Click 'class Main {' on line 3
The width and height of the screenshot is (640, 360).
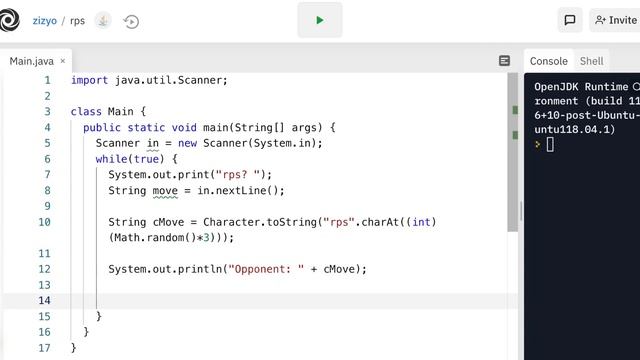(x=108, y=111)
